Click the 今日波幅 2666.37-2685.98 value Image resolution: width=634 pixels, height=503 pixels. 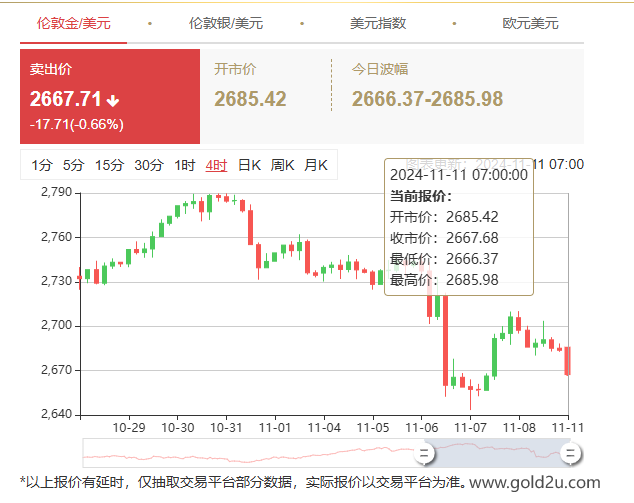point(427,99)
